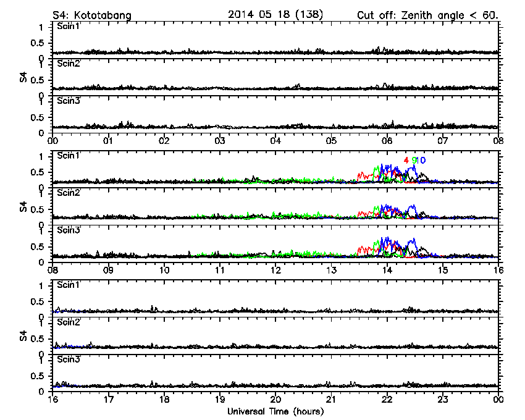Click the 'S4: Kototabang' station title
The width and height of the screenshot is (525, 420).
click(x=92, y=15)
